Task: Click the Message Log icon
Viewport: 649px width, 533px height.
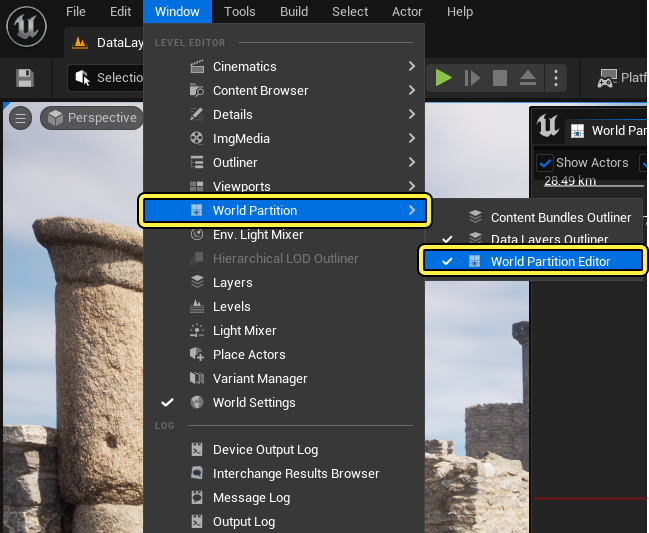Action: 197,497
